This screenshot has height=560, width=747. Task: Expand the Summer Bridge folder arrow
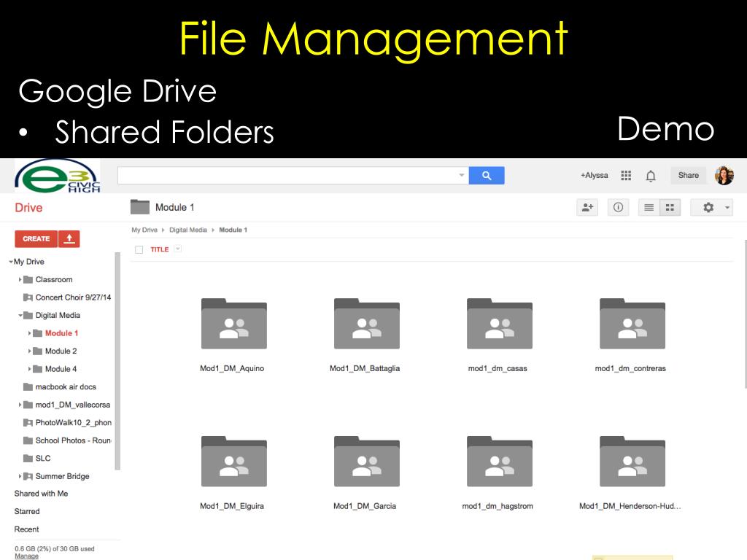(x=20, y=476)
